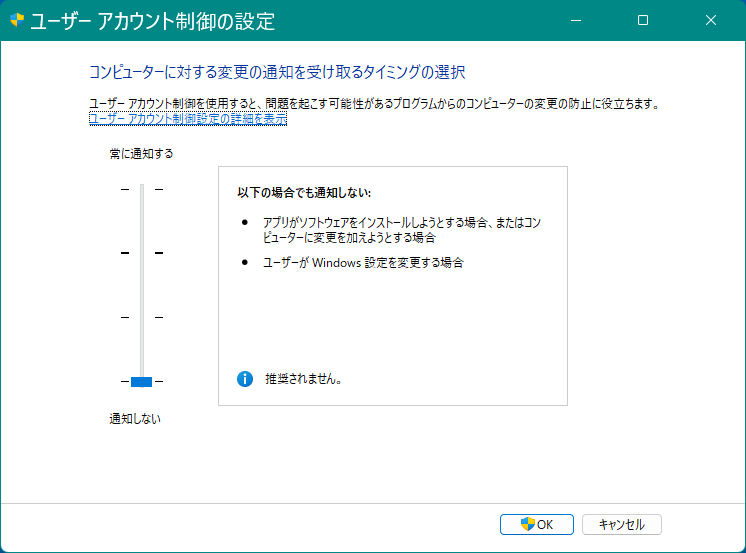Click the キャンセル button
This screenshot has height=553, width=746.
[621, 524]
